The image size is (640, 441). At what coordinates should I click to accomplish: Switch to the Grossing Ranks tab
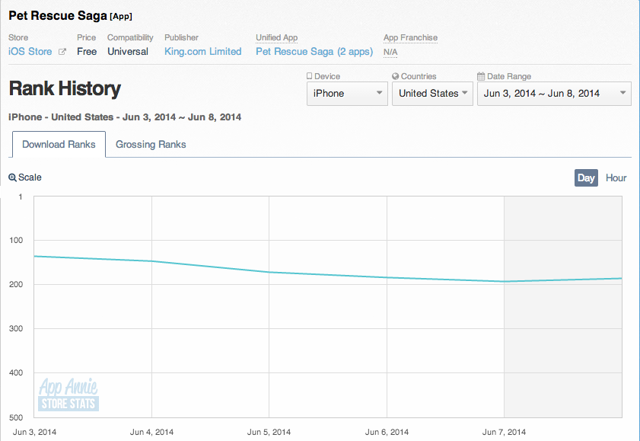pos(151,144)
